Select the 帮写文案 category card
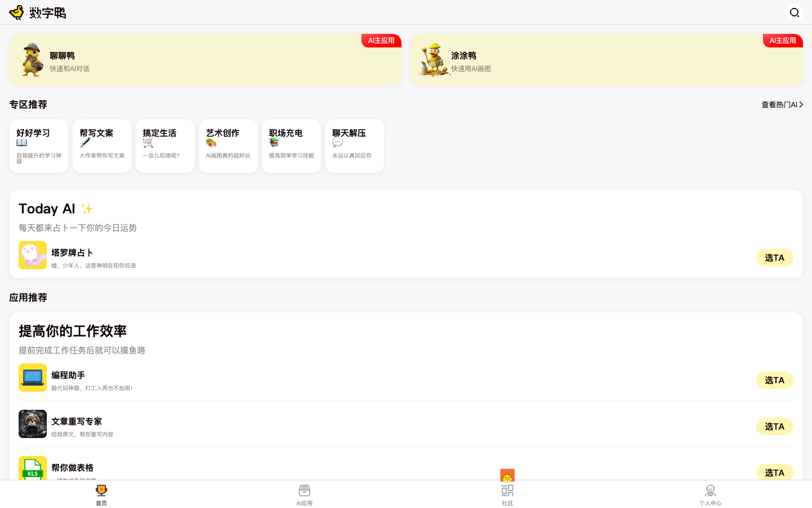Viewport: 812px width, 508px height. pyautogui.click(x=102, y=146)
